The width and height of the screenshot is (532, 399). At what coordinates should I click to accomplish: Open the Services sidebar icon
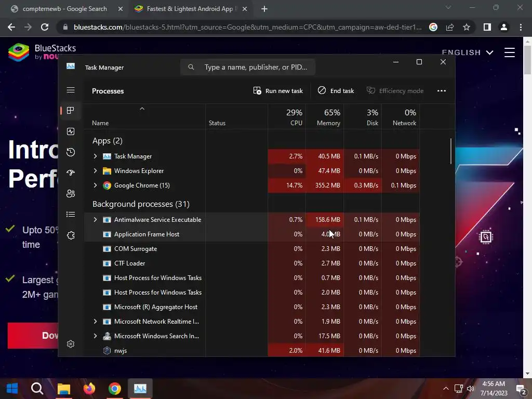pos(71,235)
